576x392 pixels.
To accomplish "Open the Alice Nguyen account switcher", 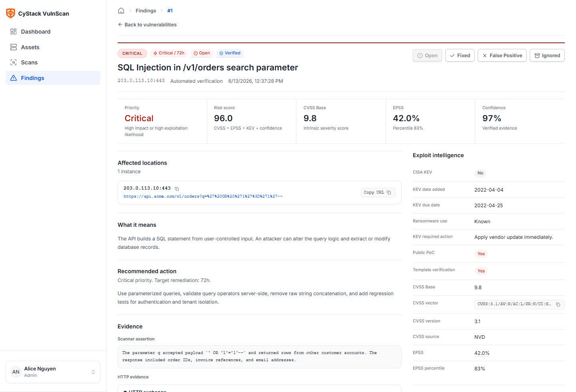I will pos(53,372).
